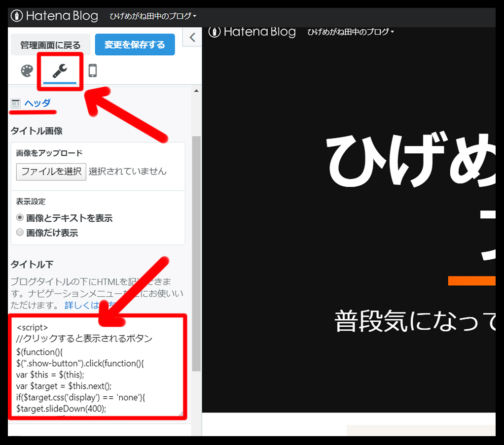The height and width of the screenshot is (445, 504).
Task: Open the ひげめがね田中のブログ dropdown in the top bar
Action: coord(153,16)
